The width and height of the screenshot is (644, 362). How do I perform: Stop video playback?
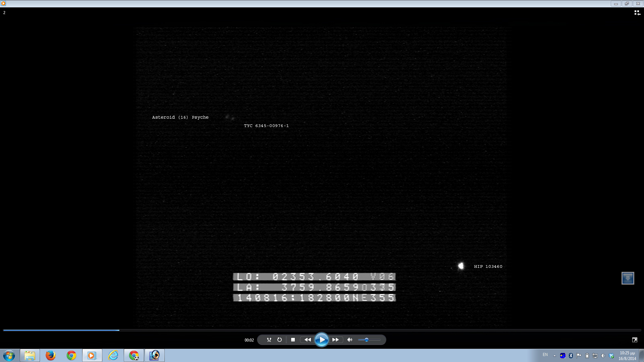click(x=293, y=340)
